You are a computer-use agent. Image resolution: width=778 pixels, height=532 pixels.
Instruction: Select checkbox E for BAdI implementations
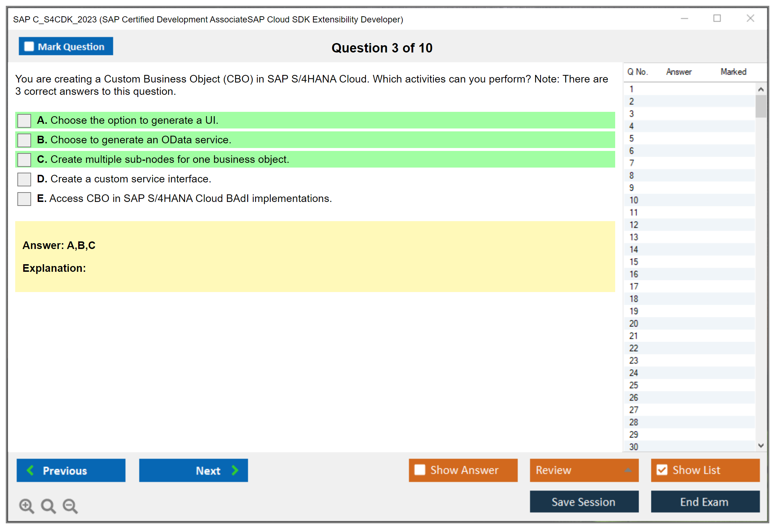24,199
